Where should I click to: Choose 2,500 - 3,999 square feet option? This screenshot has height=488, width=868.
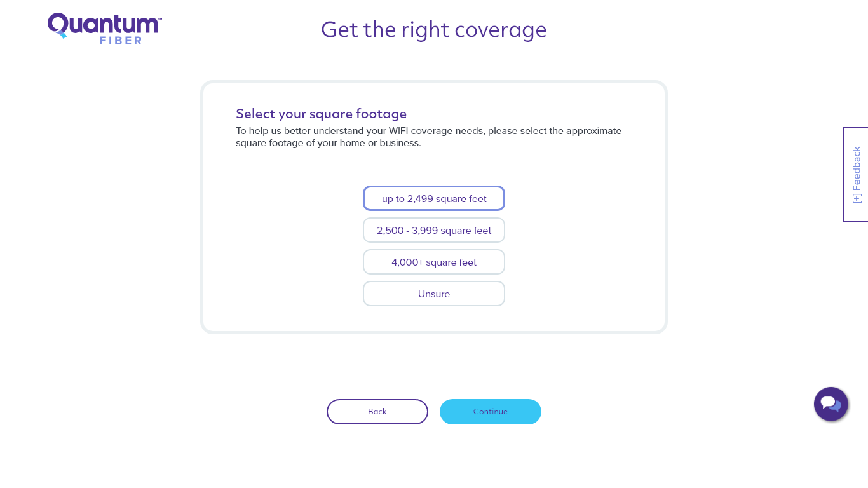click(x=434, y=230)
